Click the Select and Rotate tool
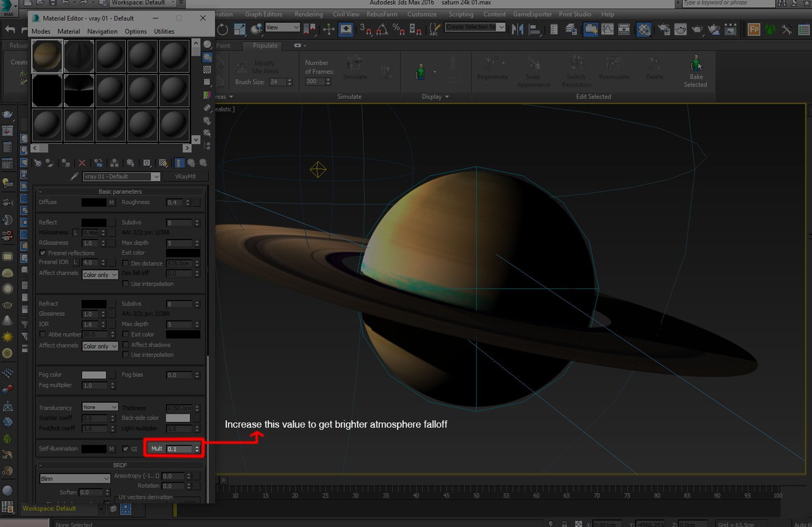This screenshot has width=812, height=527. coord(223,30)
